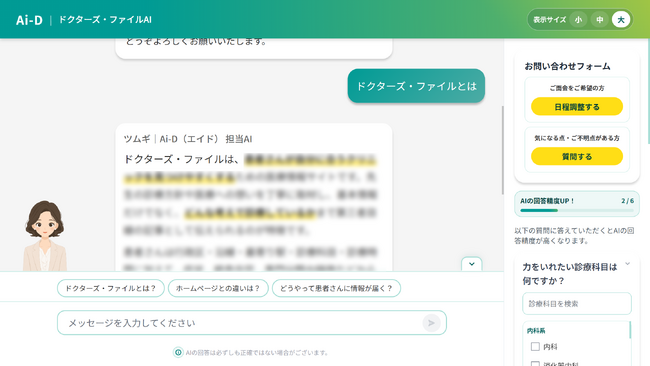
Task: Set display size to 中
Action: coord(599,19)
